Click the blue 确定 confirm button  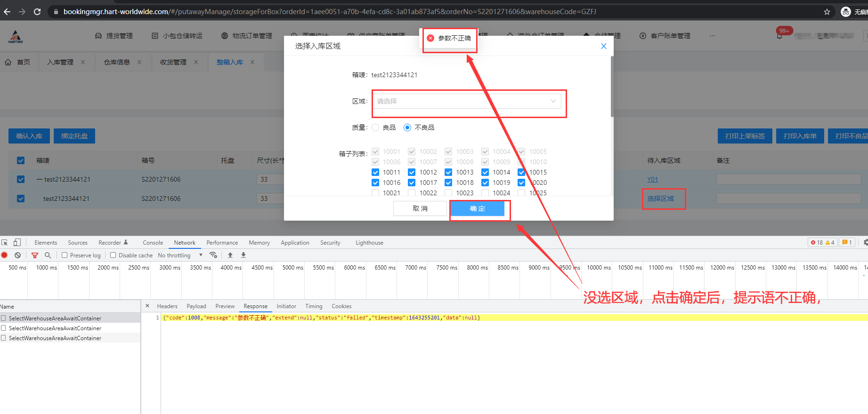click(x=477, y=208)
